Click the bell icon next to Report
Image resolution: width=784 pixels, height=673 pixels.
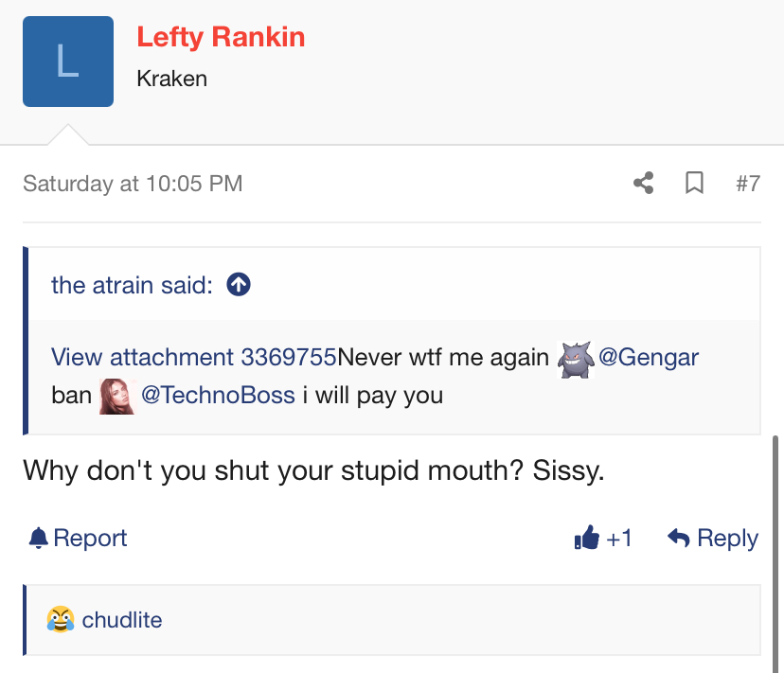click(x=38, y=539)
